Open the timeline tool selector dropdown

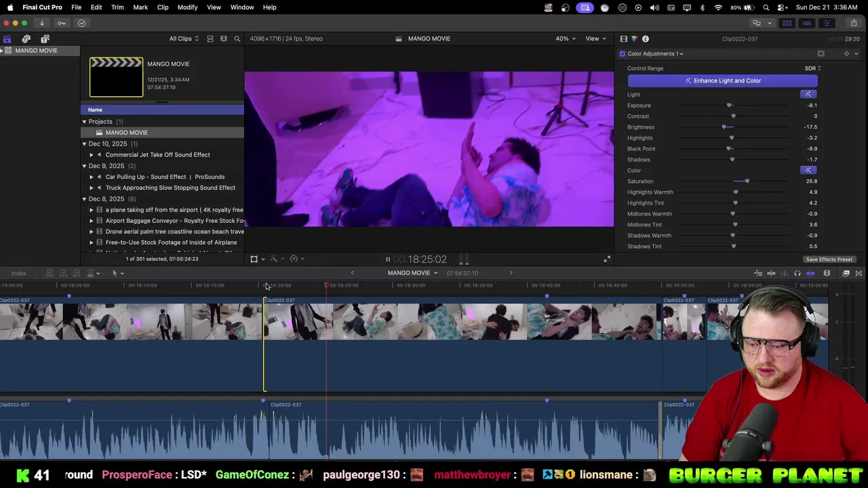(x=117, y=273)
